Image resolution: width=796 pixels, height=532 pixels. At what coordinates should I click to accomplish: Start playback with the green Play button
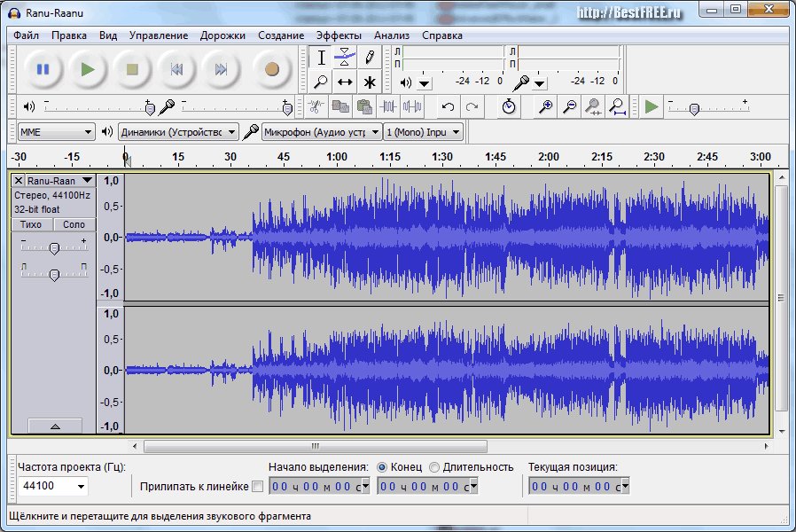click(x=88, y=69)
